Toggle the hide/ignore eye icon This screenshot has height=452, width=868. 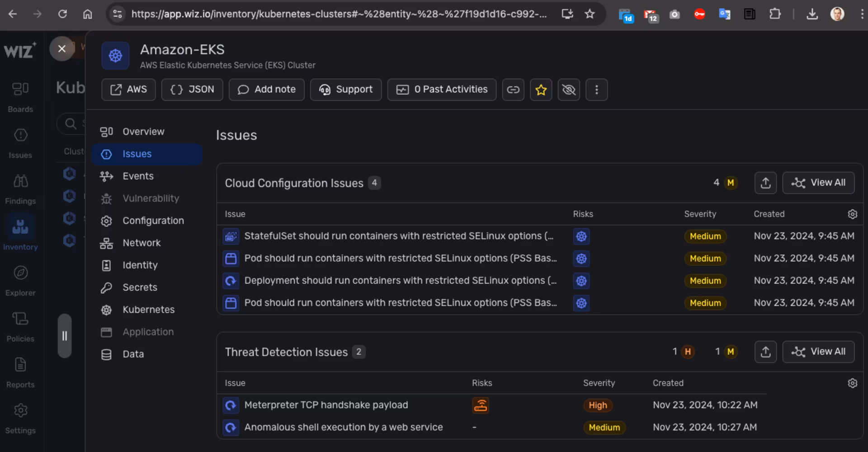(x=569, y=89)
